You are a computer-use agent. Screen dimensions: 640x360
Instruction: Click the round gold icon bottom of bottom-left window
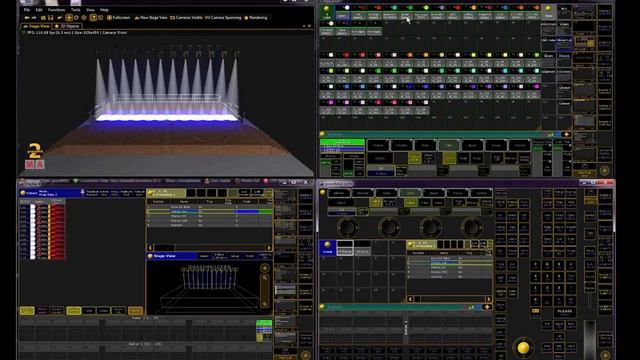tap(305, 355)
